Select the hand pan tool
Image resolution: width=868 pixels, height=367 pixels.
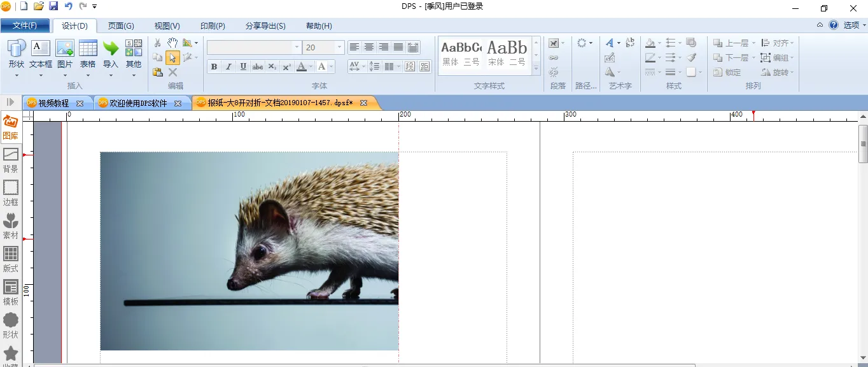pos(172,43)
